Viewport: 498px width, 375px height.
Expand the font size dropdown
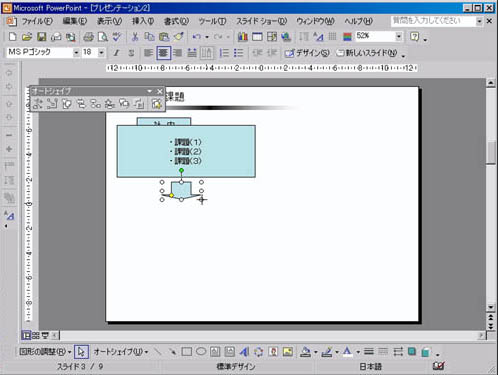pyautogui.click(x=101, y=53)
